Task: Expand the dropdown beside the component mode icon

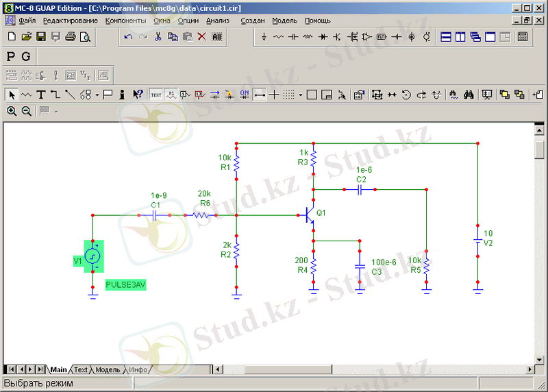Action: coord(97,94)
